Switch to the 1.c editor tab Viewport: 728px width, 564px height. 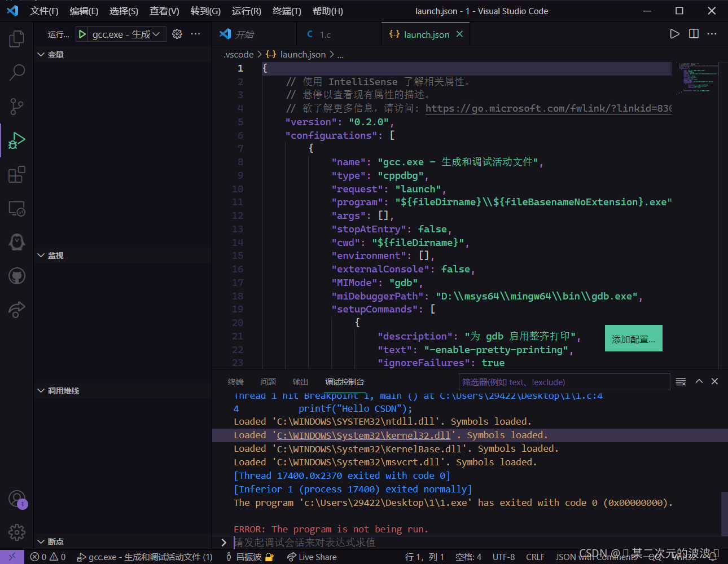point(339,34)
